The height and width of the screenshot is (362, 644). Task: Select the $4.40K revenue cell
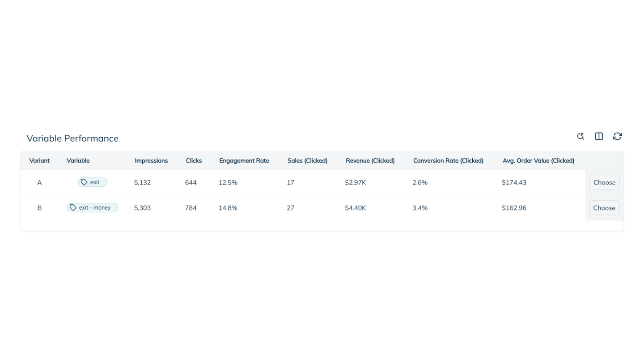click(x=356, y=208)
